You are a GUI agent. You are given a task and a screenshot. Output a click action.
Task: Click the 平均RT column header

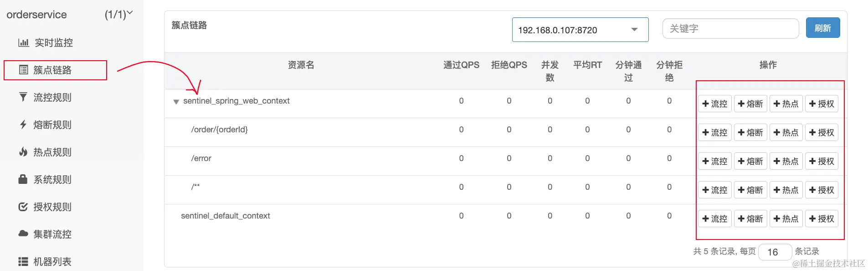[x=587, y=65]
